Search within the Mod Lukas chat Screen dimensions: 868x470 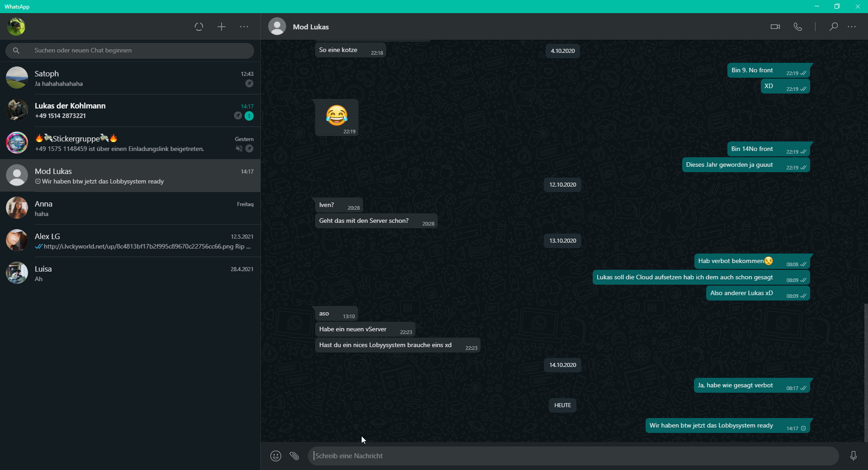(x=833, y=27)
